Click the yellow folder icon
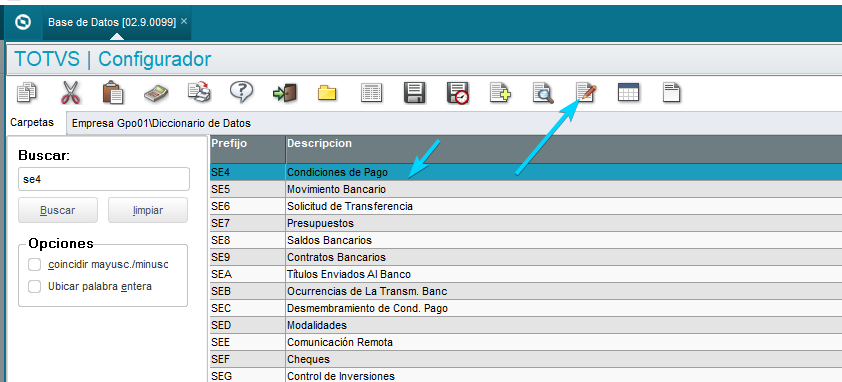 pyautogui.click(x=327, y=93)
